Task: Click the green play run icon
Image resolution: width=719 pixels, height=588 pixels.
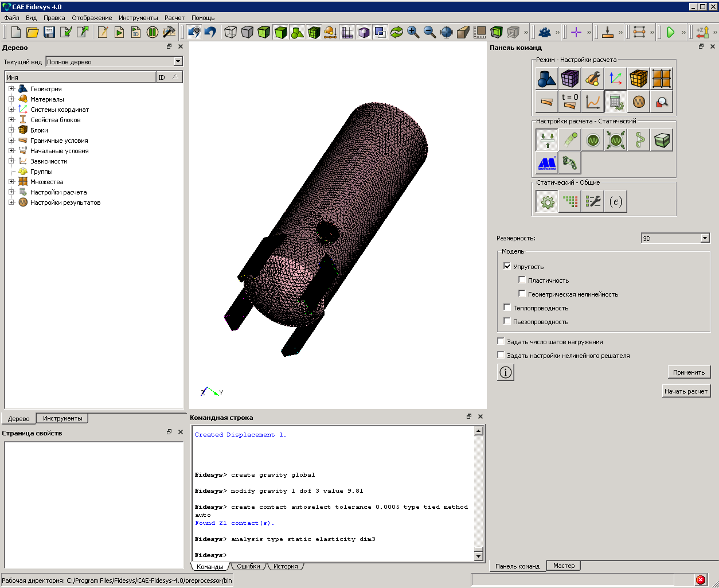Action: (670, 32)
